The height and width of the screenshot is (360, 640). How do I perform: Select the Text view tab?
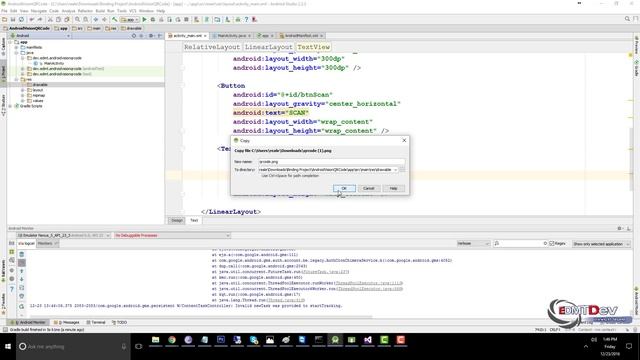[x=194, y=220]
